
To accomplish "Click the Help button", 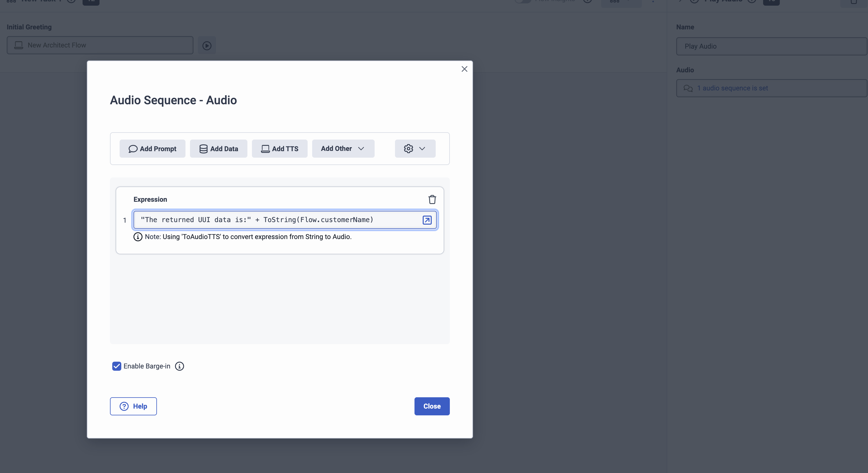I will coord(133,406).
